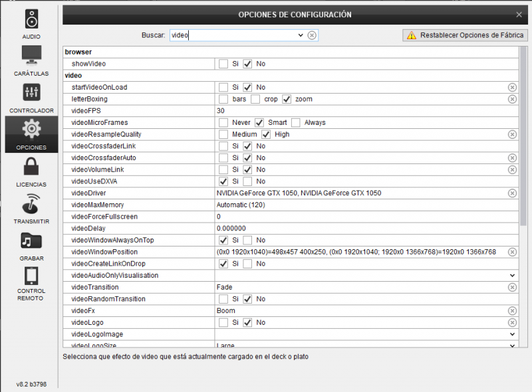532x392 pixels.
Task: Select the videoCrossfaderLink option name
Action: click(104, 146)
